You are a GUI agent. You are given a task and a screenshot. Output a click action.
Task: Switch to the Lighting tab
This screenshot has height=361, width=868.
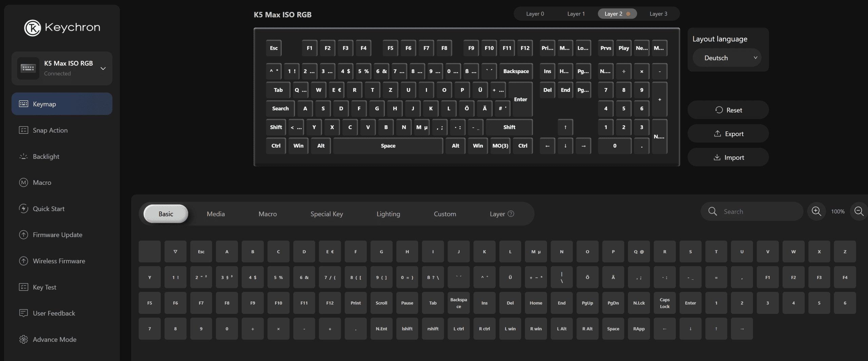pos(388,214)
